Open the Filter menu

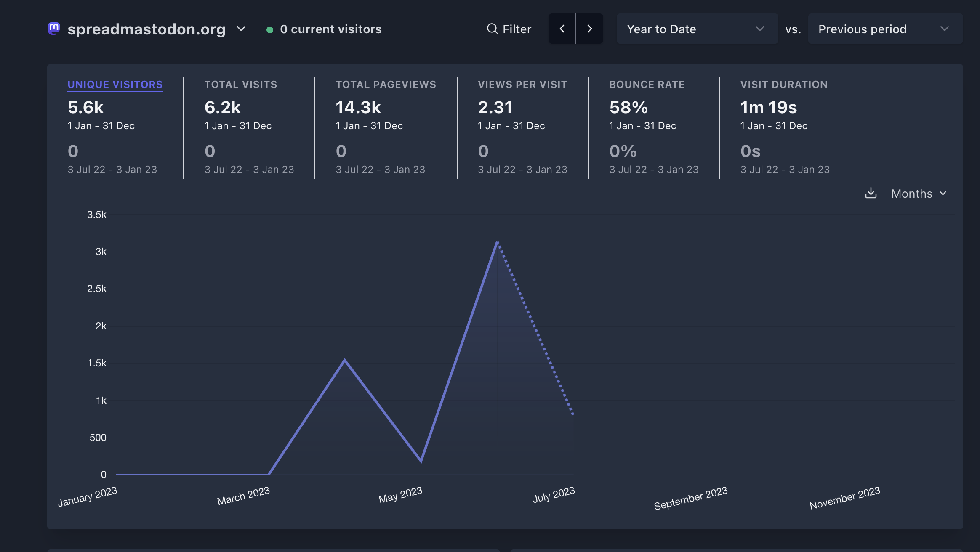coord(509,29)
